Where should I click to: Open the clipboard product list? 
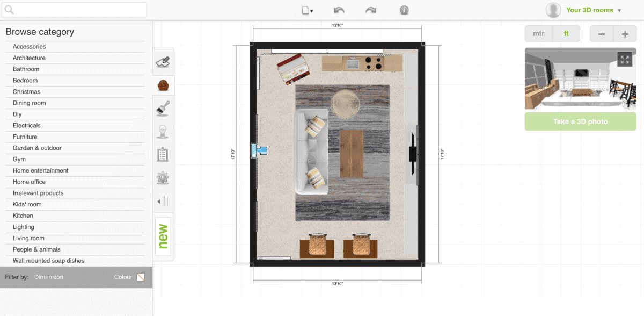163,155
